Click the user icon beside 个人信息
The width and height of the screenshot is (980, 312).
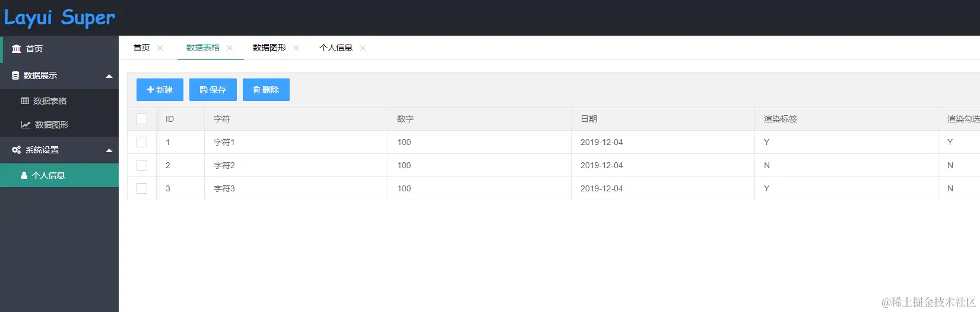(24, 175)
